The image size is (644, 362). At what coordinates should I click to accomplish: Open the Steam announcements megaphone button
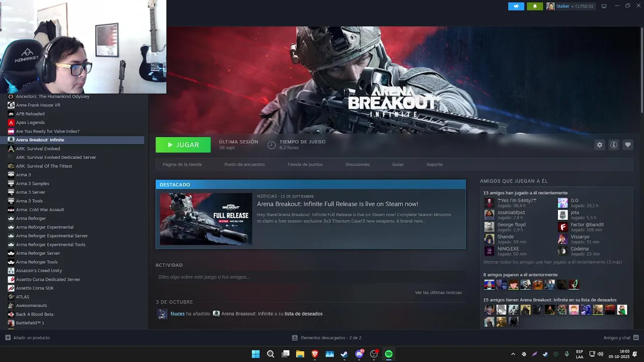516,6
